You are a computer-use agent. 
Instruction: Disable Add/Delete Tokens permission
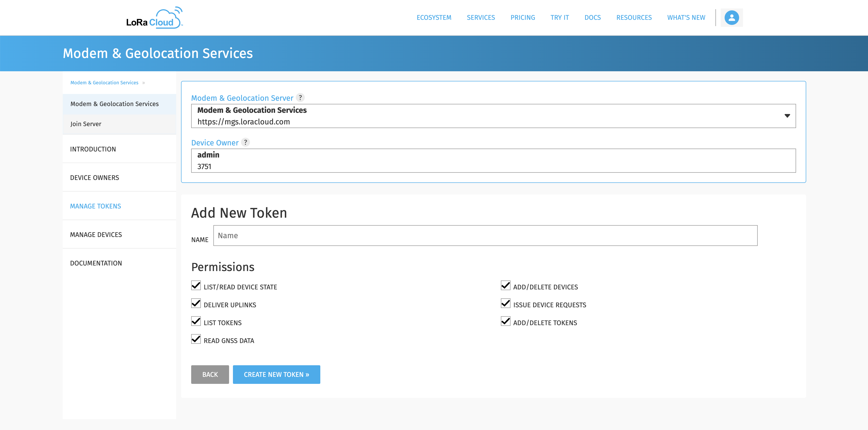point(505,321)
